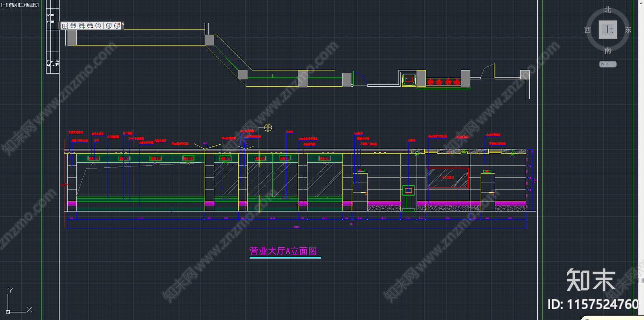Rotate view to 南 on ViewCube compass
The height and width of the screenshot is (320, 644).
pos(608,50)
